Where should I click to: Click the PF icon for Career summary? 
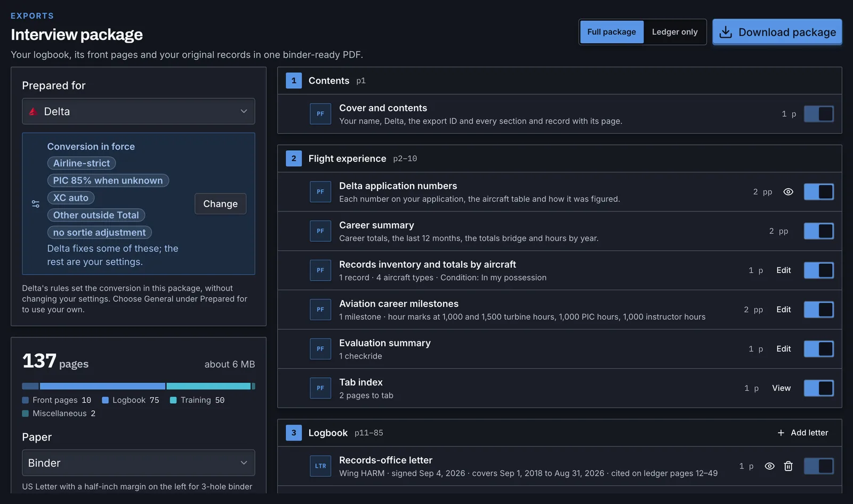click(320, 231)
